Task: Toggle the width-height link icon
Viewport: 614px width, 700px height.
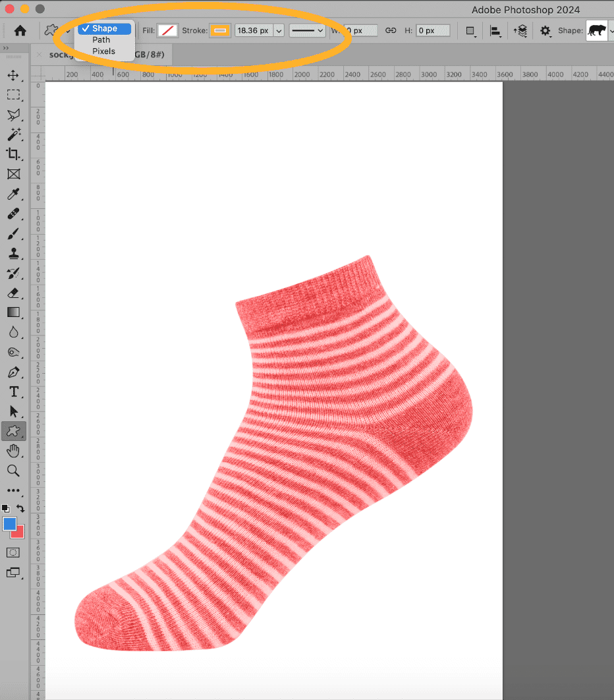Action: [x=391, y=30]
